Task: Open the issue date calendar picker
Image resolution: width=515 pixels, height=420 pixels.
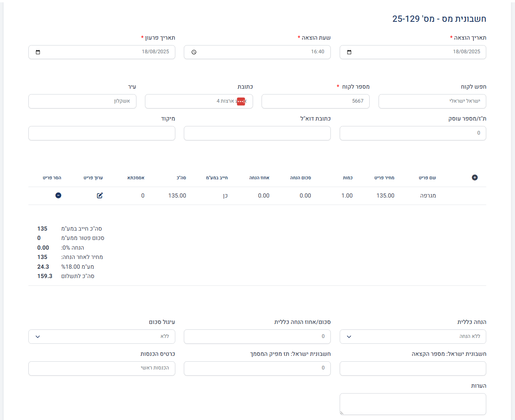Action: click(349, 52)
